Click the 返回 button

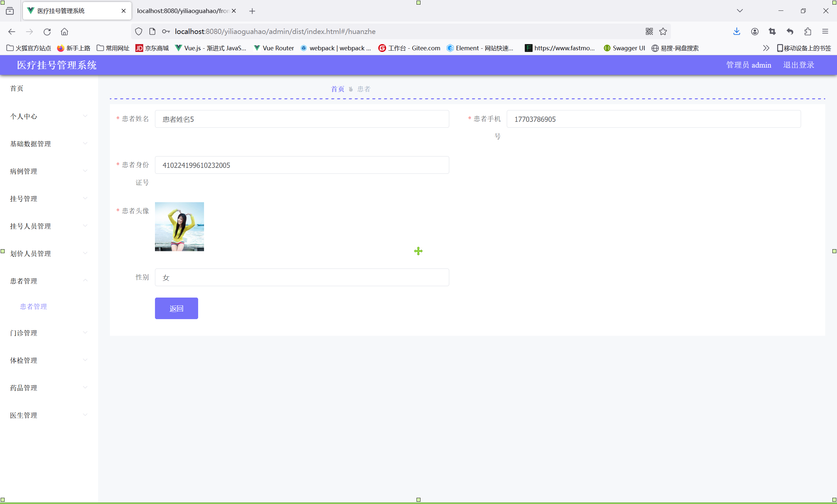[176, 308]
